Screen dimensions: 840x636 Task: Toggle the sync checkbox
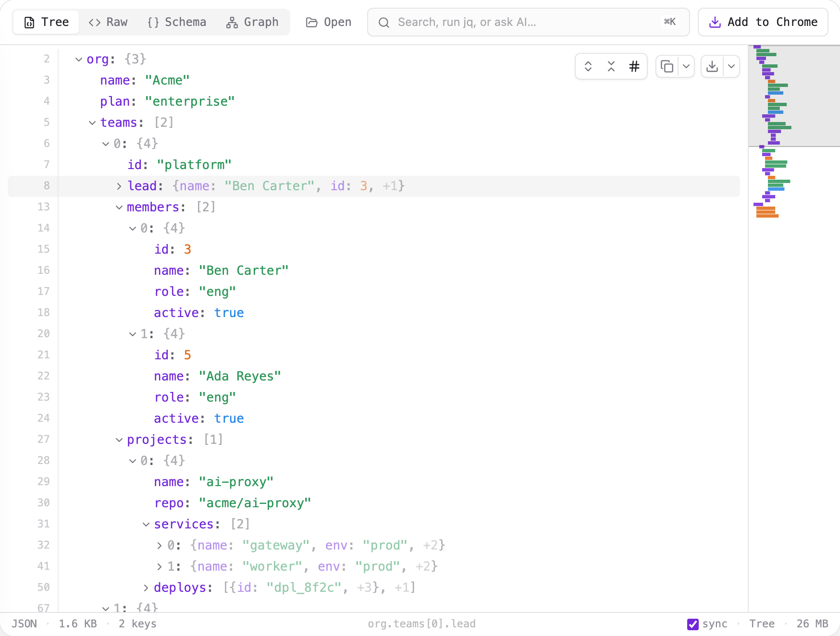693,624
